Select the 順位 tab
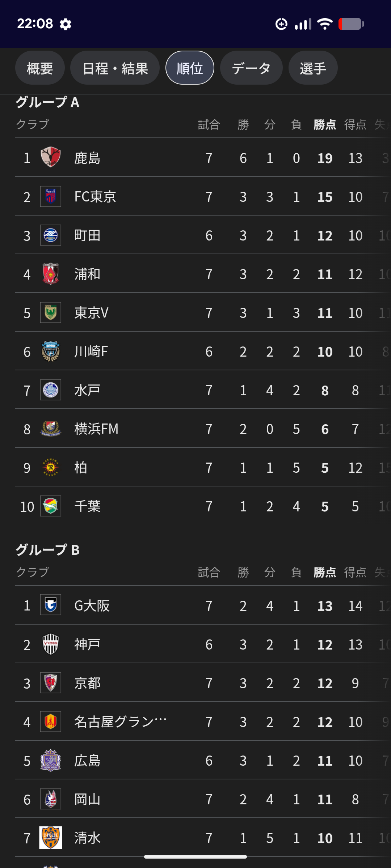This screenshot has height=868, width=391. coord(190,68)
